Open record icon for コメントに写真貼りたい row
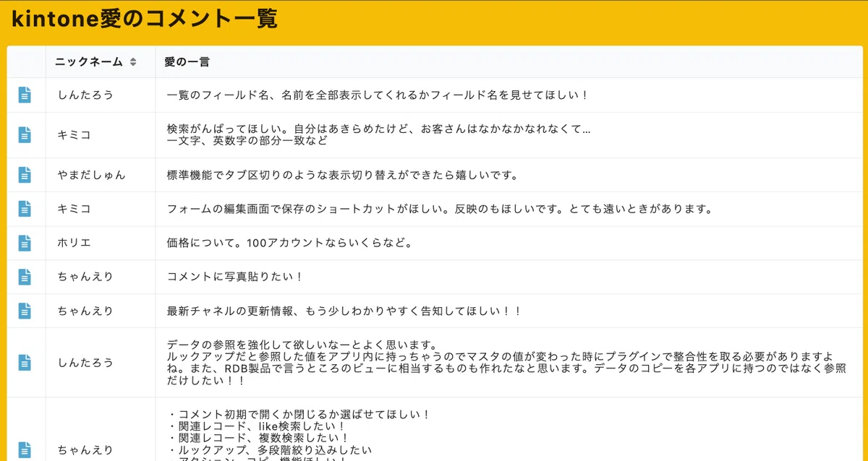Image resolution: width=868 pixels, height=461 pixels. click(25, 277)
